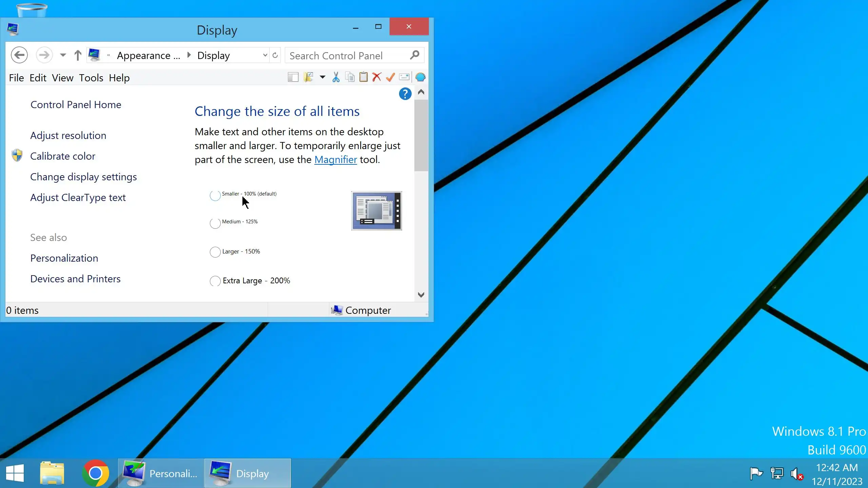Click the Paste clipboard toolbar icon
The height and width of the screenshot is (488, 868).
[363, 77]
